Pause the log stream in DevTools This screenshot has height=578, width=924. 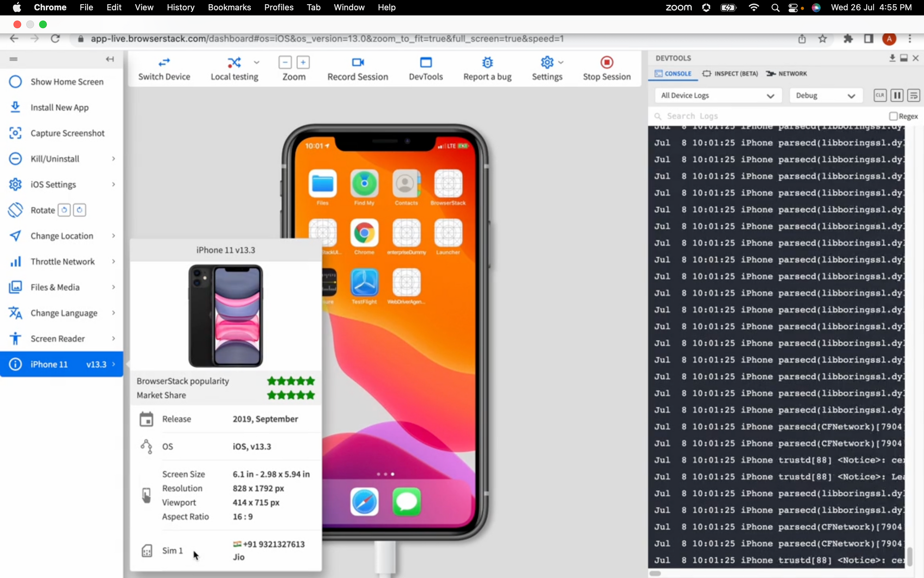coord(897,95)
